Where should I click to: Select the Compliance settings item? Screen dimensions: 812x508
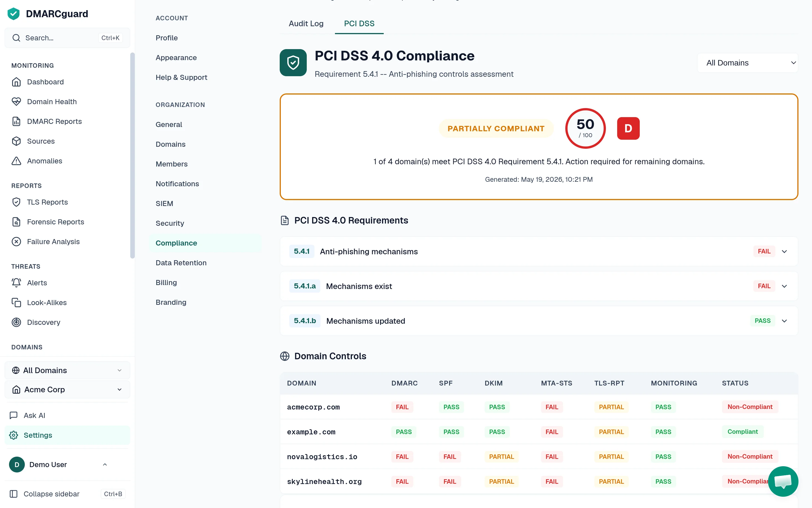205,243
